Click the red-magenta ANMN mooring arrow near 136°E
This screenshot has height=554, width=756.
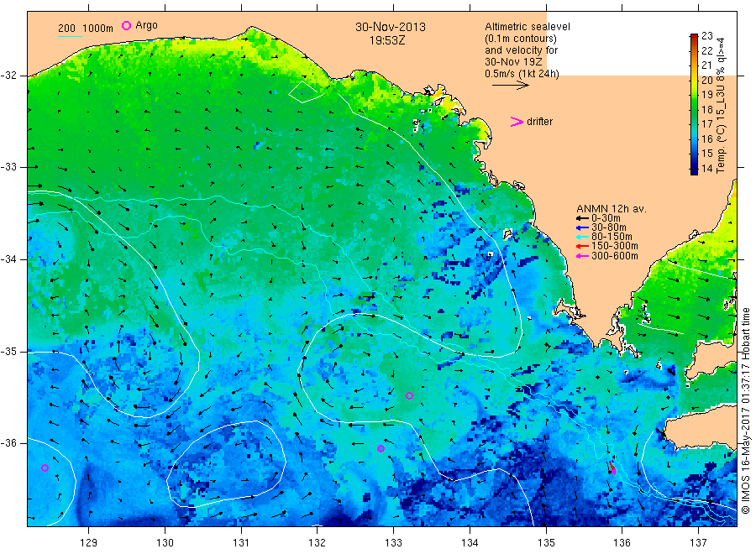pyautogui.click(x=612, y=468)
